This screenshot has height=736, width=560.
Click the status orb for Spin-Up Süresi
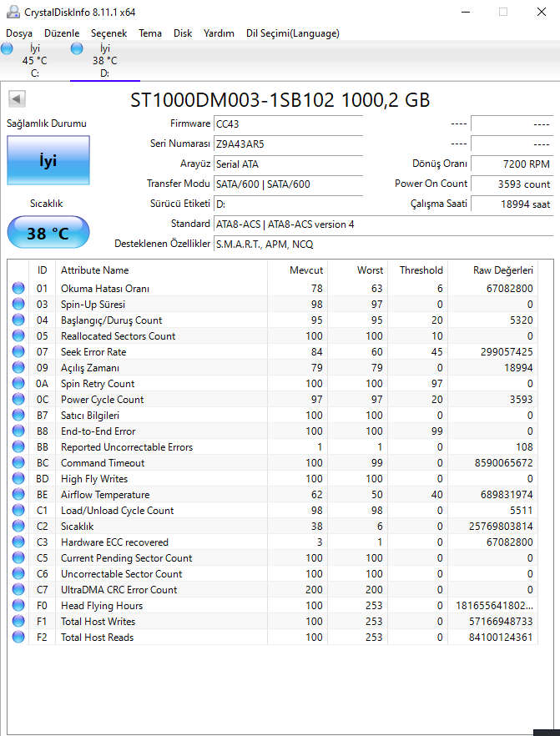coord(18,304)
